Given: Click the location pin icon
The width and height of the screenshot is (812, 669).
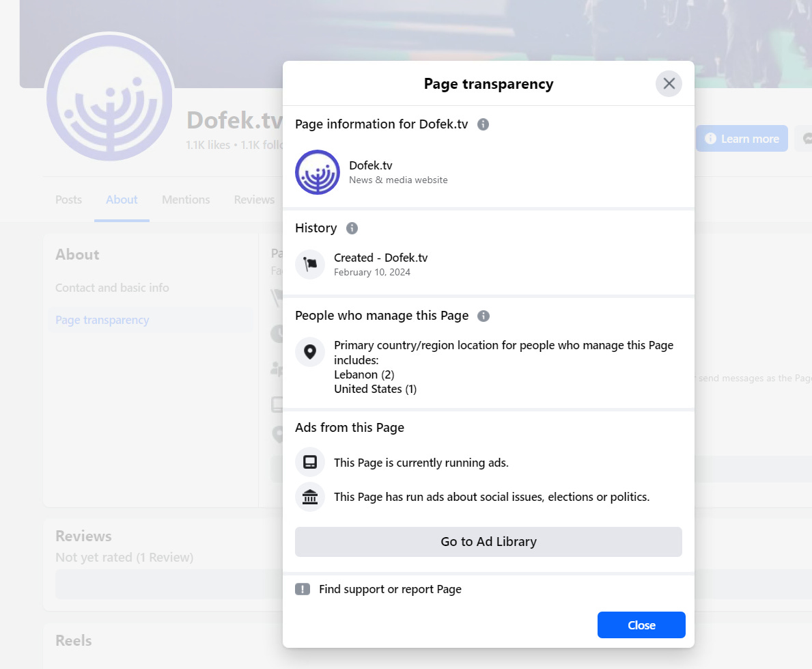Looking at the screenshot, I should tap(310, 352).
